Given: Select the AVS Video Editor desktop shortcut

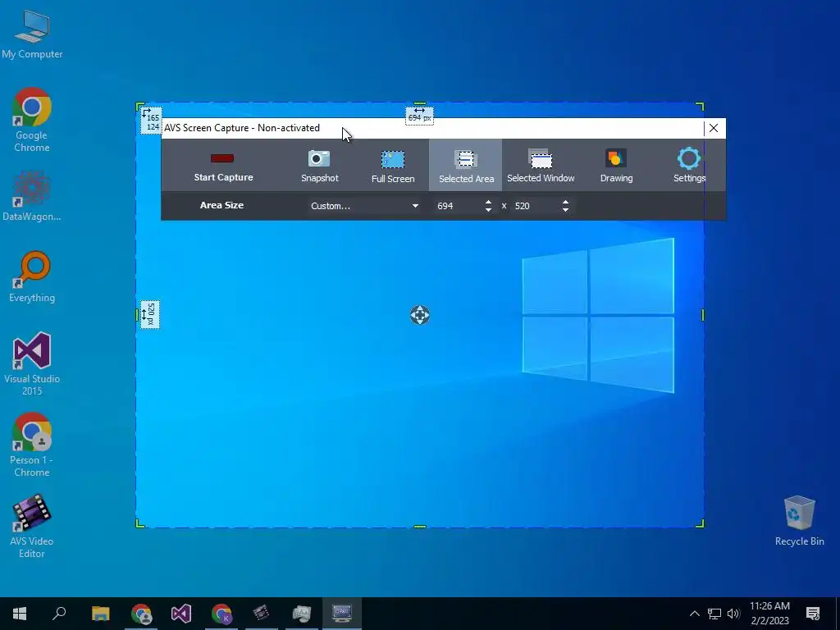Looking at the screenshot, I should coord(32,527).
